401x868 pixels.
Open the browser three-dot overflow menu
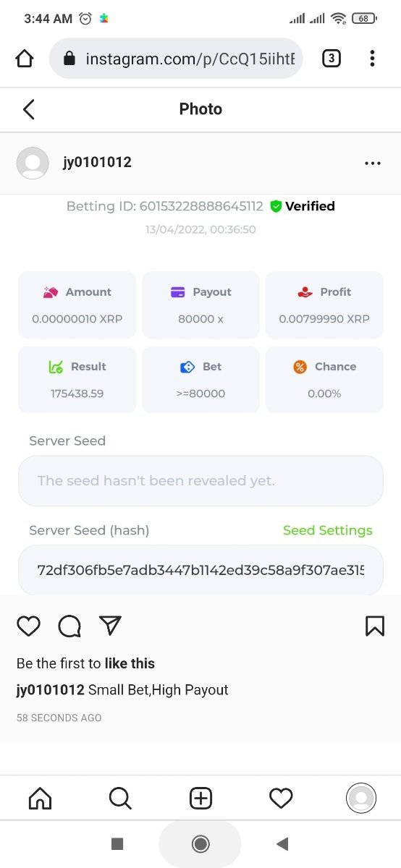tap(372, 59)
